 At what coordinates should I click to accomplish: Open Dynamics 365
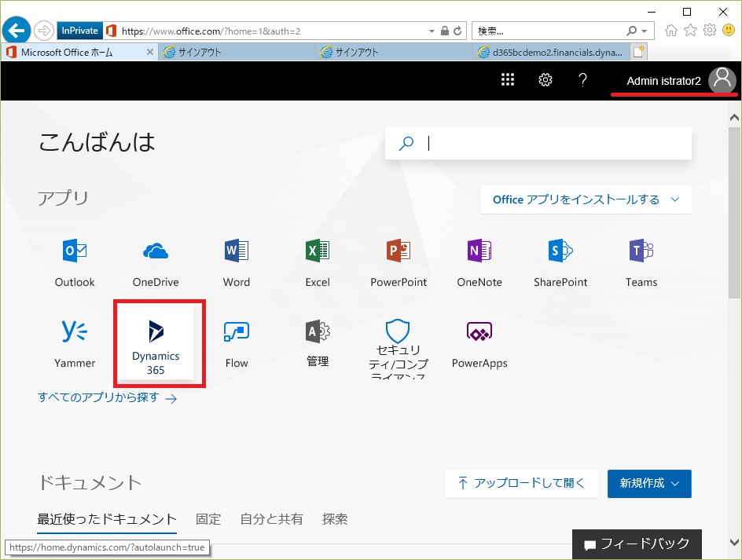tap(155, 343)
